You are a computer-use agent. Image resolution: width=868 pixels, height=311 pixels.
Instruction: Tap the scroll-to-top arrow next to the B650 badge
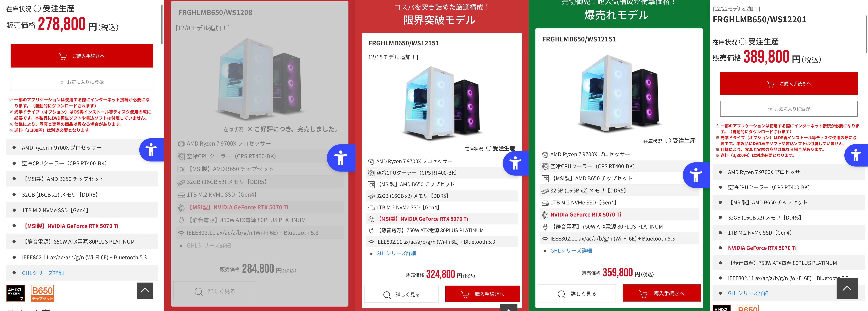(145, 290)
